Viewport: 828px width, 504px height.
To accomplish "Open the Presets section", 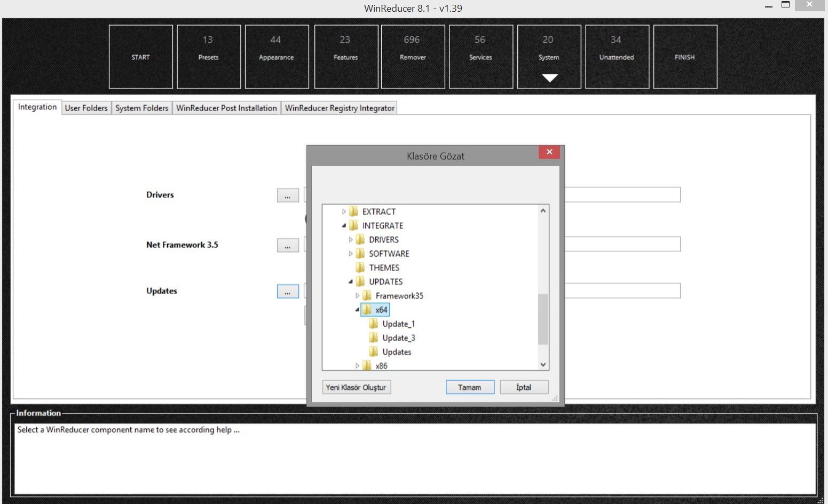I will coord(209,57).
